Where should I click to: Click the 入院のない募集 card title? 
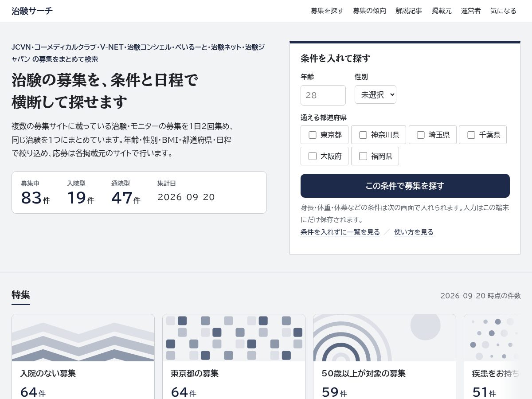tap(48, 374)
